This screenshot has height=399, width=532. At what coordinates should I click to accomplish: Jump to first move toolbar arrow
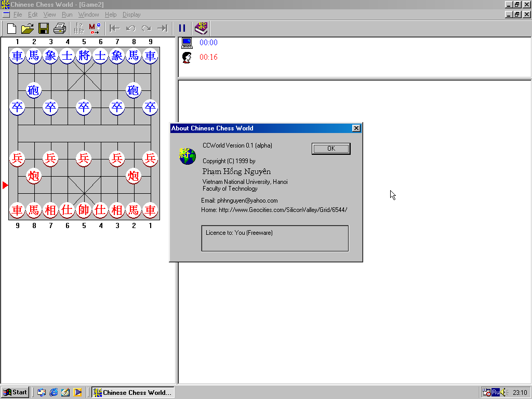click(115, 28)
